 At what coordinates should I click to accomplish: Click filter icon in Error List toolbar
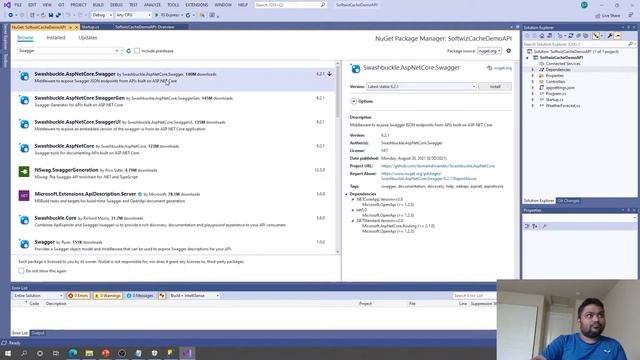click(x=162, y=296)
